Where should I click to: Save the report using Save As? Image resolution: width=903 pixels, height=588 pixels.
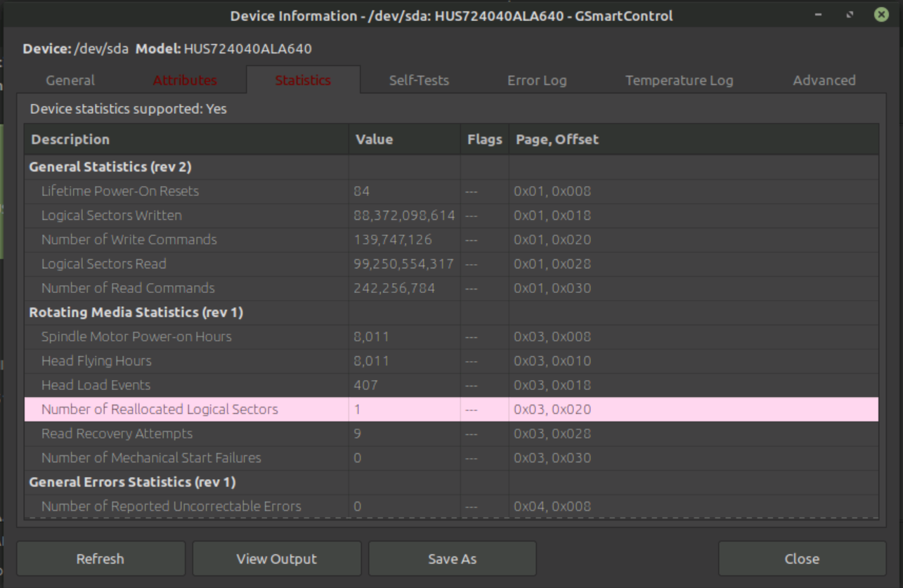point(452,558)
